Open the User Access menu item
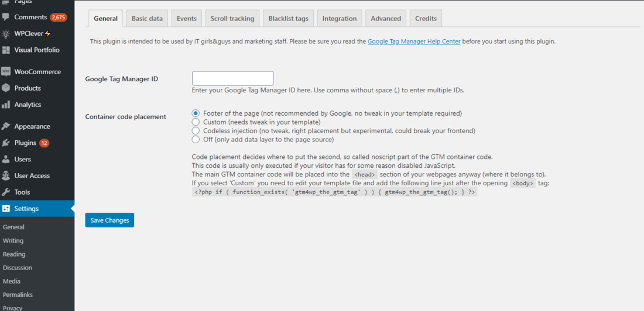Viewport: 644px width, 311px height. (37, 175)
